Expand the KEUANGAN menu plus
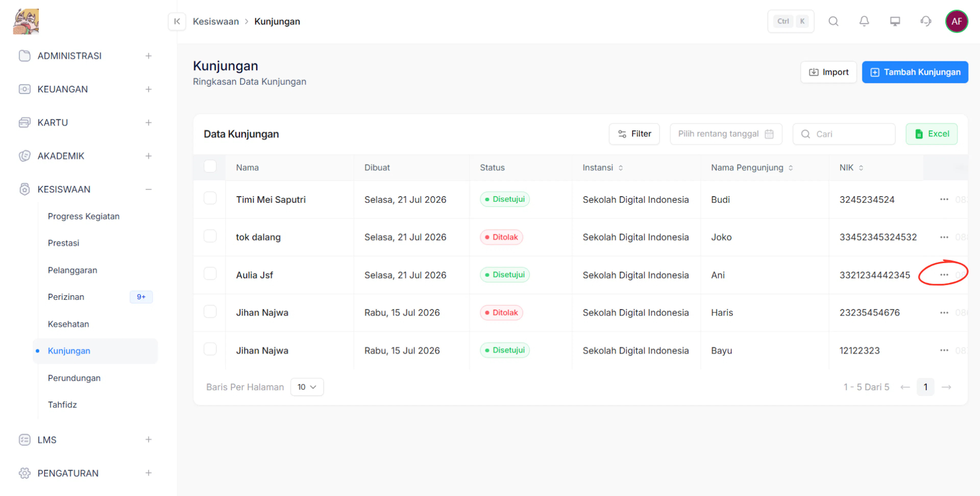The width and height of the screenshot is (980, 496). click(148, 89)
